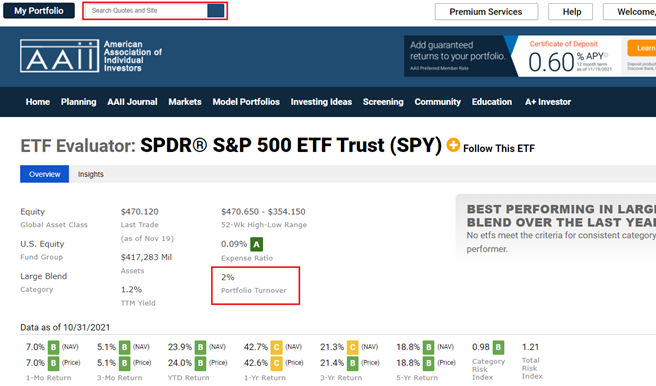Click the B grade badge for 1-Mo Price return
The height and width of the screenshot is (386, 656).
[53, 363]
